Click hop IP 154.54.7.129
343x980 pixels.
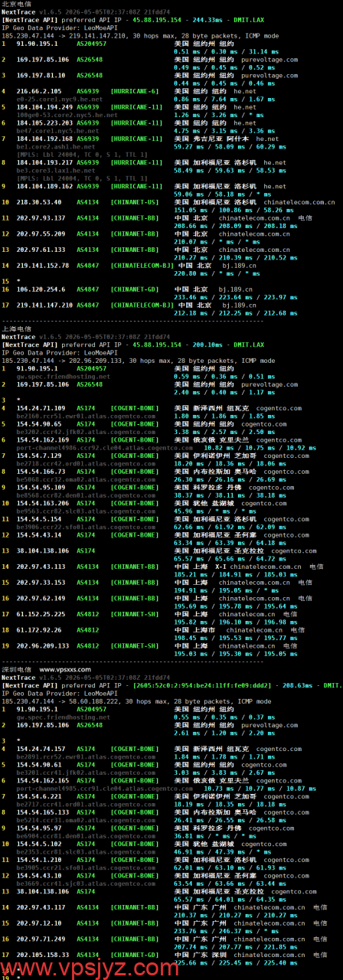click(38, 456)
